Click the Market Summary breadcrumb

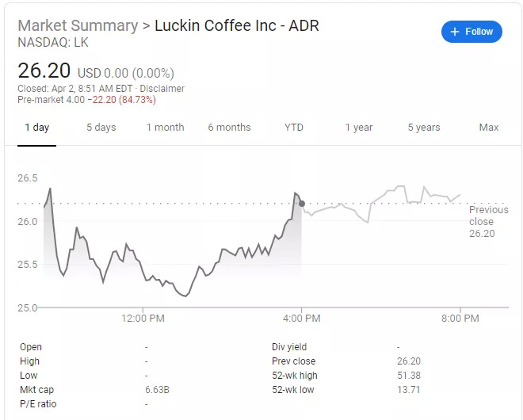point(78,25)
